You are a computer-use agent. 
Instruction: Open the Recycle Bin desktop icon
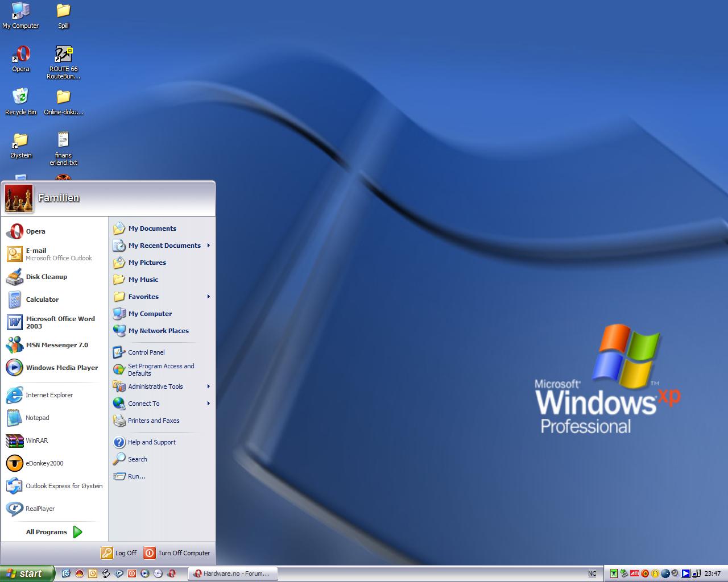[x=20, y=101]
